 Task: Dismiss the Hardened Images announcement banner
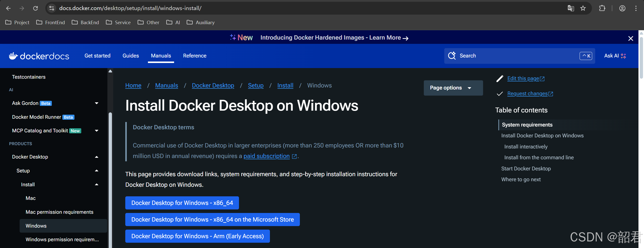tap(631, 38)
